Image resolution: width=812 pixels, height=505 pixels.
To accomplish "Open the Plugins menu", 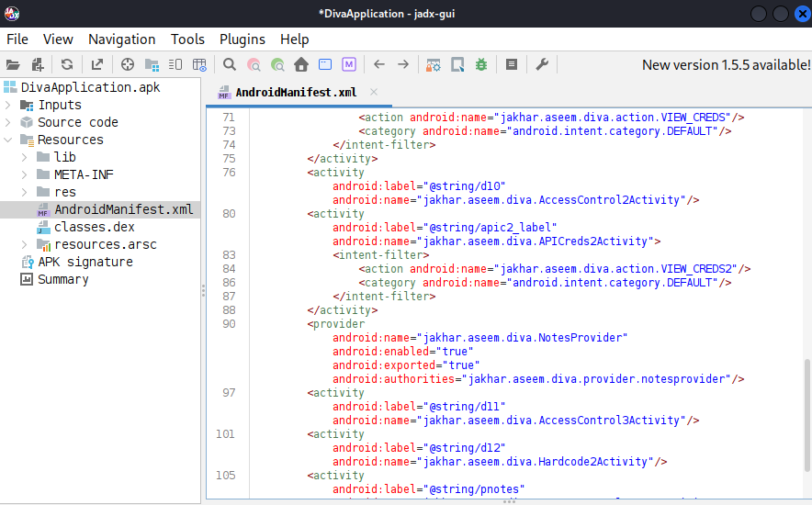I will (242, 39).
